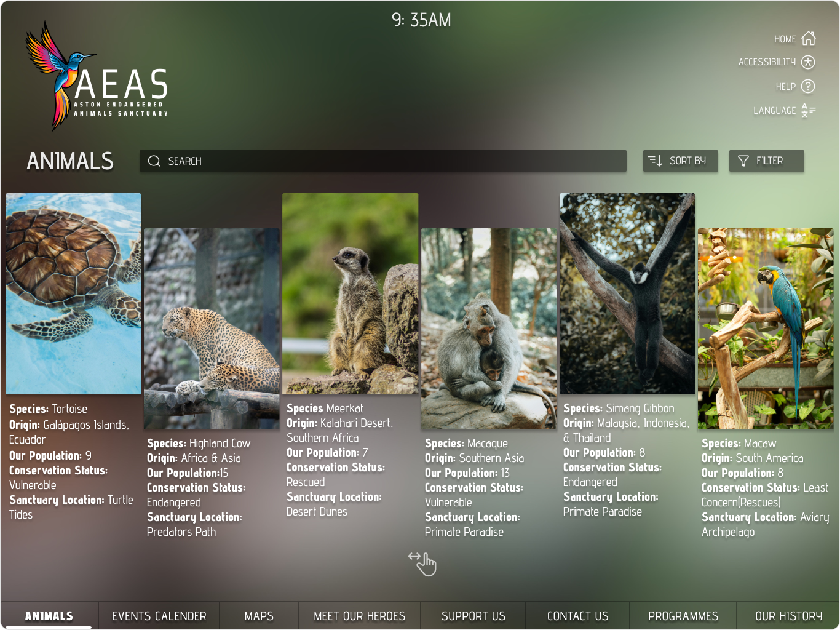Open the Accessibility options icon
The height and width of the screenshot is (630, 840).
807,62
